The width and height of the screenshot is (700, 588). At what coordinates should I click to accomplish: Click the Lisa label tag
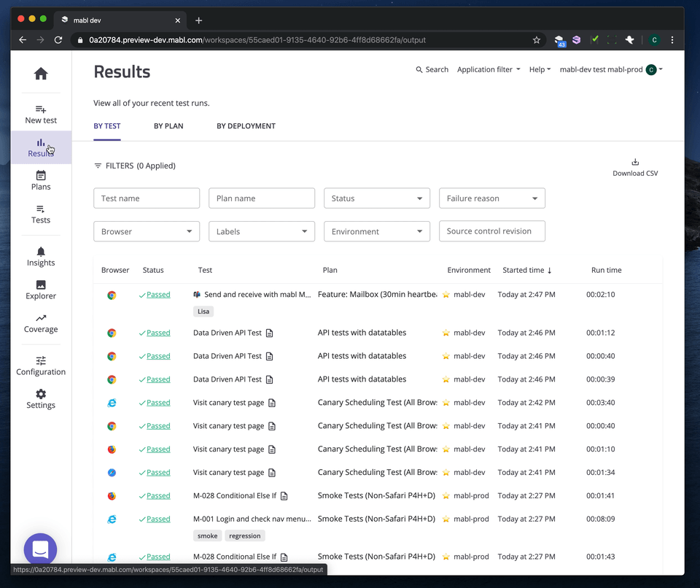[x=203, y=312]
